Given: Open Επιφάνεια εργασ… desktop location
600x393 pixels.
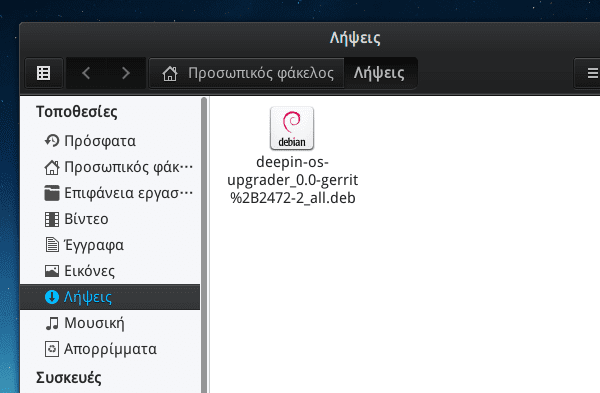Looking at the screenshot, I should pyautogui.click(x=110, y=193).
